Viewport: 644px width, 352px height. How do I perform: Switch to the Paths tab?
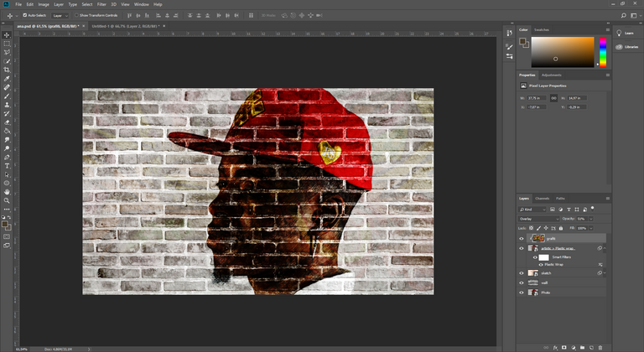coord(560,199)
